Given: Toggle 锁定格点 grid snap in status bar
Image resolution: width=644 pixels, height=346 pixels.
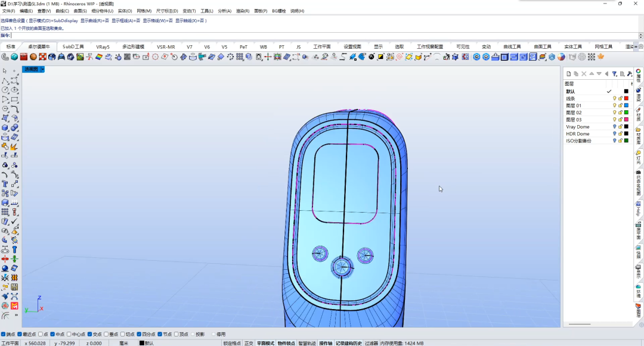Looking at the screenshot, I should pyautogui.click(x=232, y=343).
